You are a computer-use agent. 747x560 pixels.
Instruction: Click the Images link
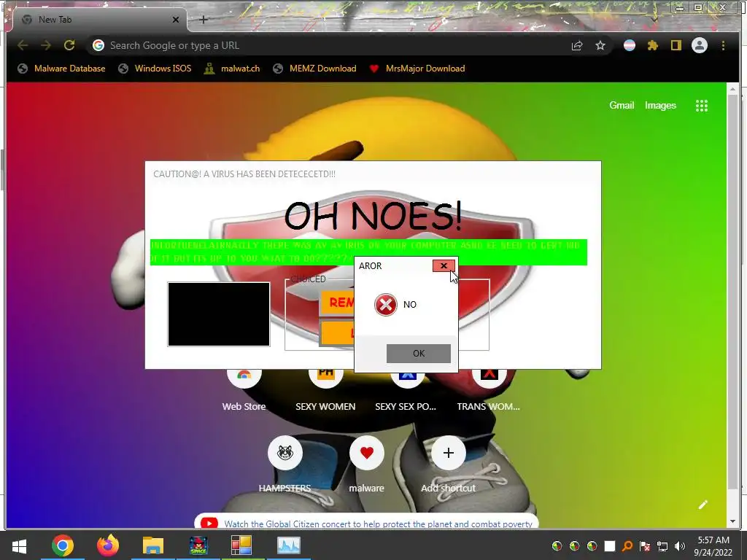pyautogui.click(x=660, y=105)
